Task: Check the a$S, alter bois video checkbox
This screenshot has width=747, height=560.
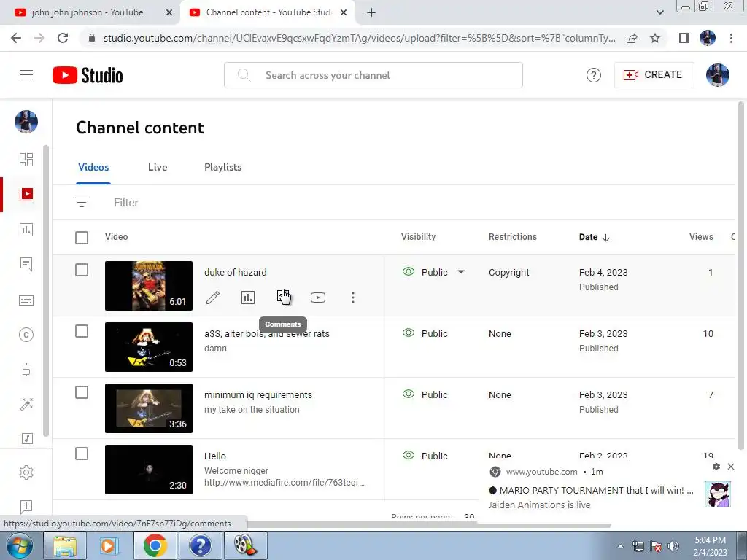Action: 82,331
